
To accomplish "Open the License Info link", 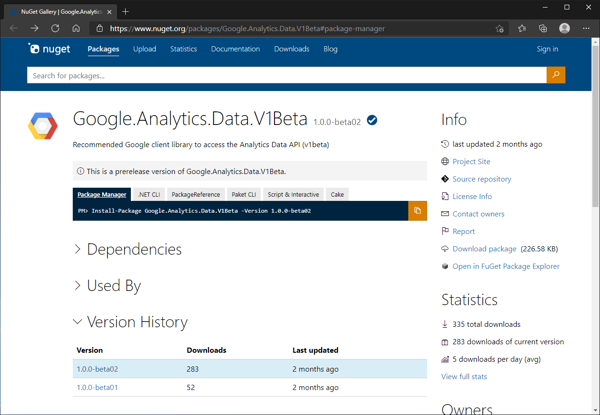I will click(472, 196).
